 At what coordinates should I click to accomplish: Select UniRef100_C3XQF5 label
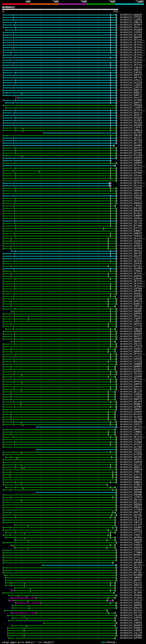tap(131, 108)
